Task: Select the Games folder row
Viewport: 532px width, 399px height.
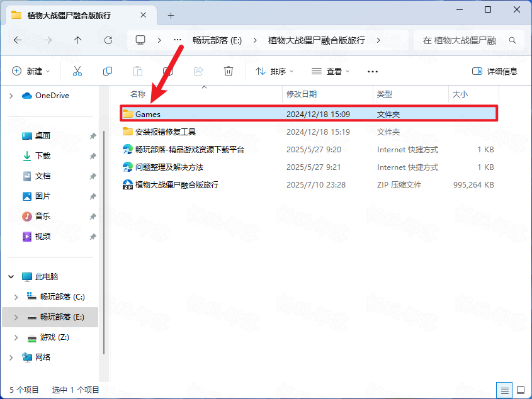Action: tap(308, 114)
